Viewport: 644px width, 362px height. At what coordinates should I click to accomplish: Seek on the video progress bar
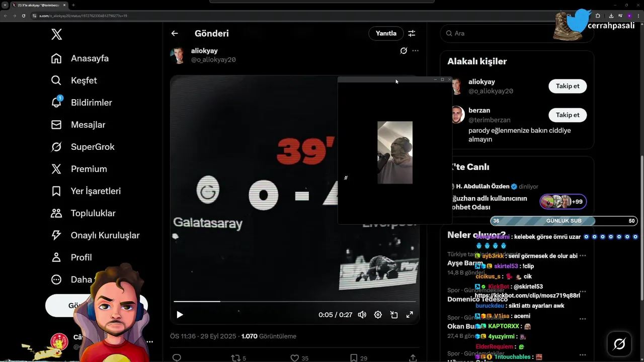pyautogui.click(x=295, y=302)
